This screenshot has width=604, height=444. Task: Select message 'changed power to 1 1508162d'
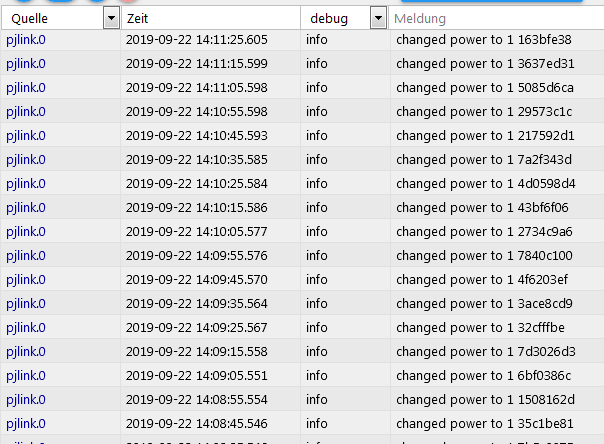tap(485, 400)
